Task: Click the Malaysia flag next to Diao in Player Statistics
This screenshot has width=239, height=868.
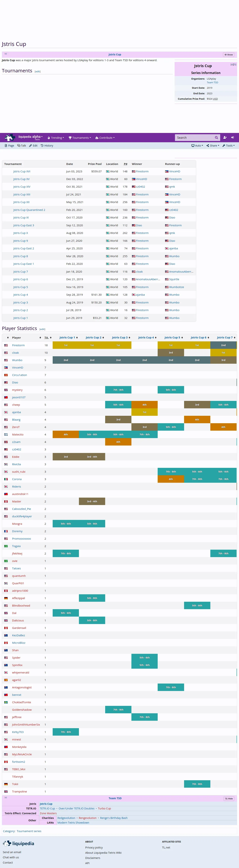Action: click(x=6, y=382)
